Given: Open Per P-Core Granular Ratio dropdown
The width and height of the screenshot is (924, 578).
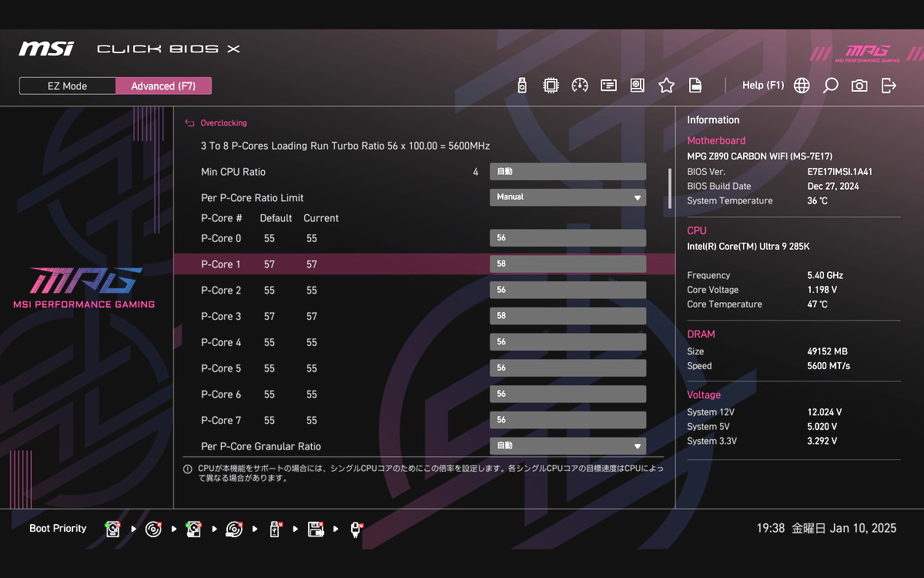Looking at the screenshot, I should pyautogui.click(x=568, y=446).
